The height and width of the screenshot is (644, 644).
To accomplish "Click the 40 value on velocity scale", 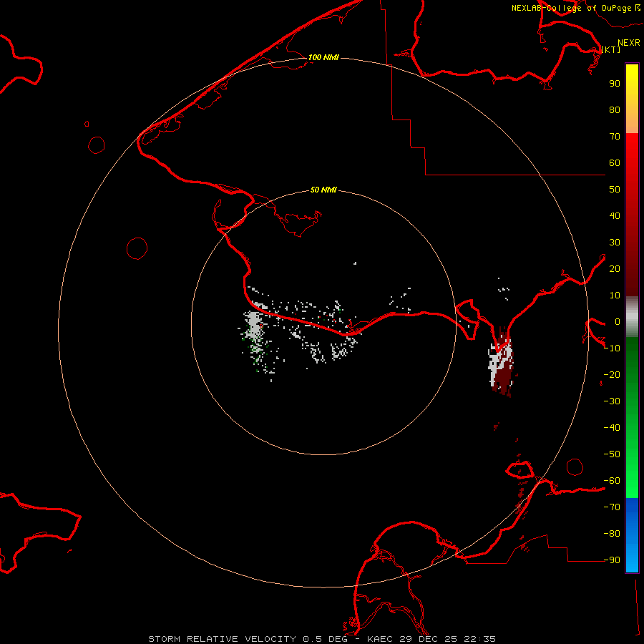I will [615, 215].
